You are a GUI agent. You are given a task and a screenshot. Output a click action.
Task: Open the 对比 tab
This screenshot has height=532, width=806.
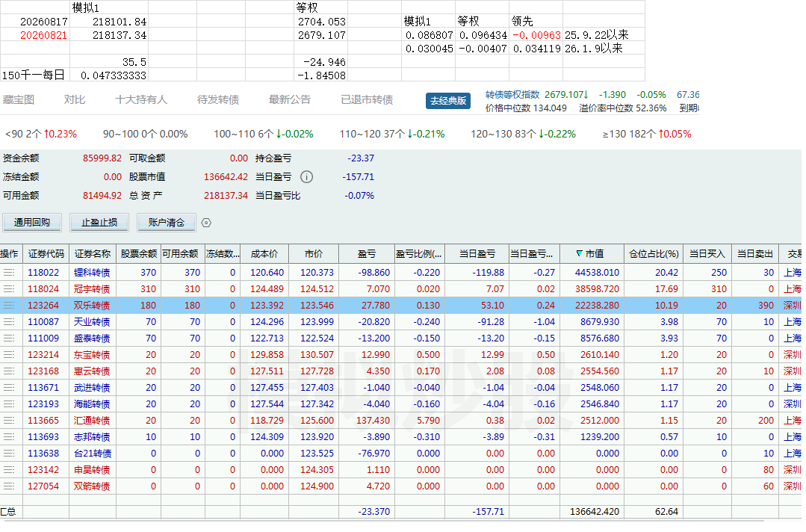tap(75, 99)
